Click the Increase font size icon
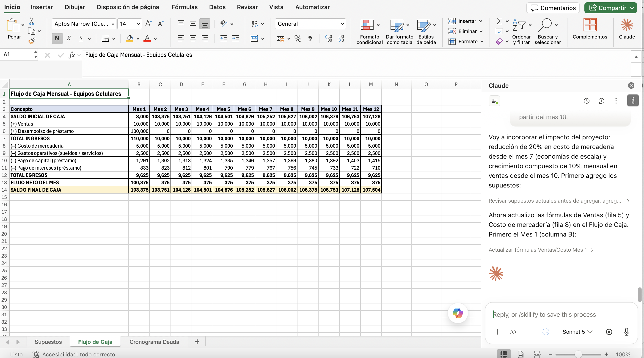644x358 pixels. [149, 24]
